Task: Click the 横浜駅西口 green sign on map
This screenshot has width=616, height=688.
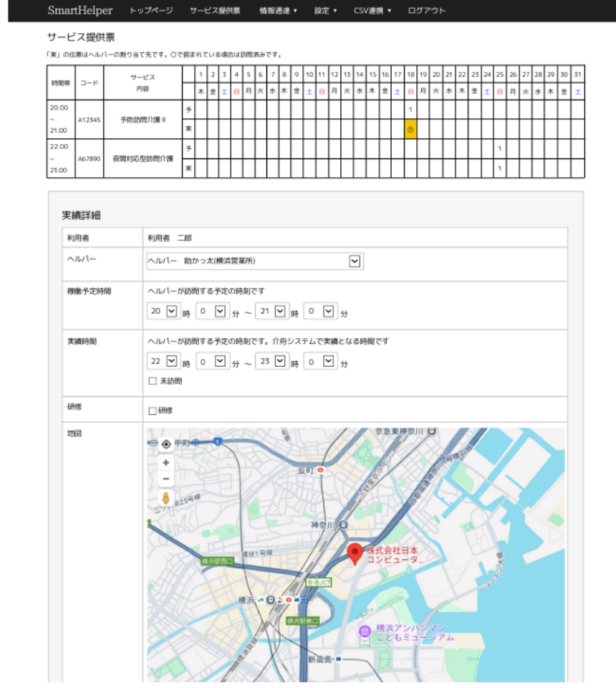Action: point(218,561)
